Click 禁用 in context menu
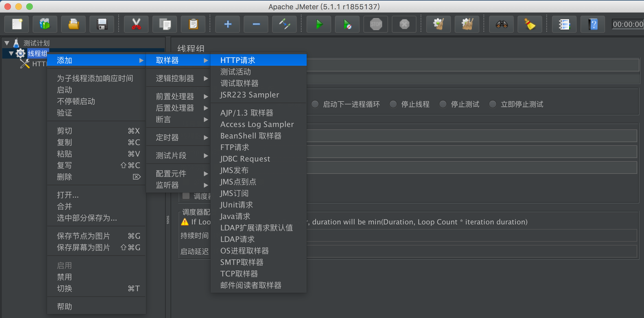The width and height of the screenshot is (644, 318). pos(96,277)
